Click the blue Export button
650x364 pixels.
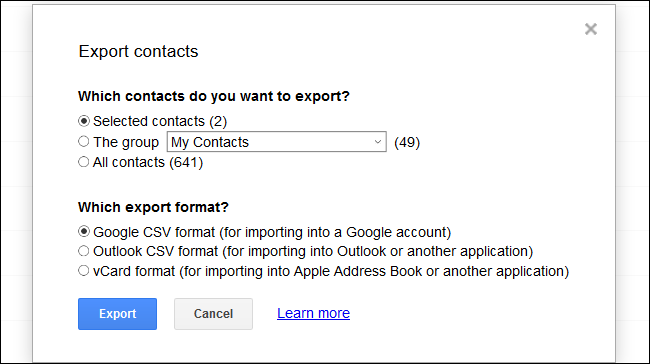pos(117,314)
